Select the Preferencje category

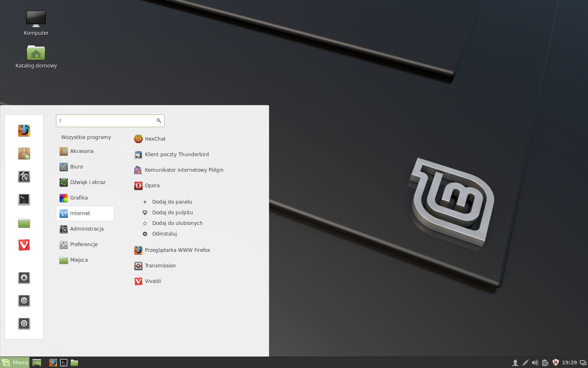coord(85,245)
